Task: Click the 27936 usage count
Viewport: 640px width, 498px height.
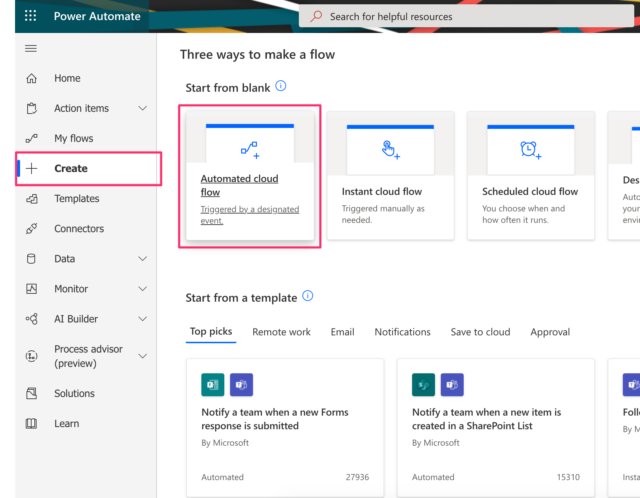Action: (357, 477)
